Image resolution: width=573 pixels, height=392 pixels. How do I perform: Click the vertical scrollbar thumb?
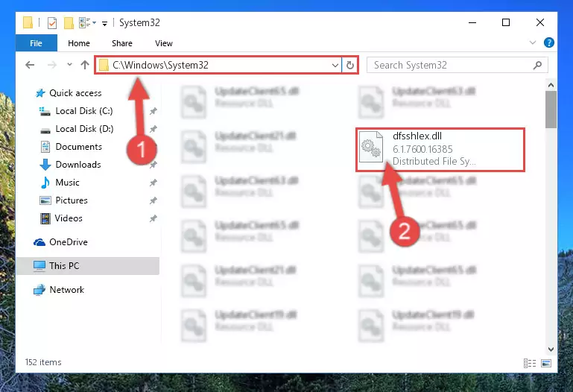tap(551, 110)
